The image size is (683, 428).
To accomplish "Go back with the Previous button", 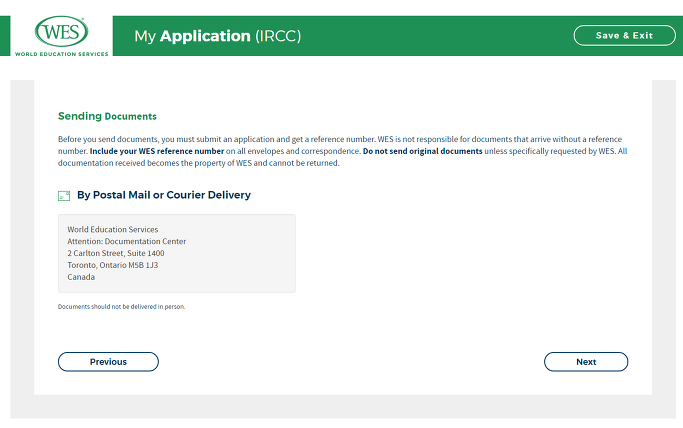I will [x=108, y=362].
